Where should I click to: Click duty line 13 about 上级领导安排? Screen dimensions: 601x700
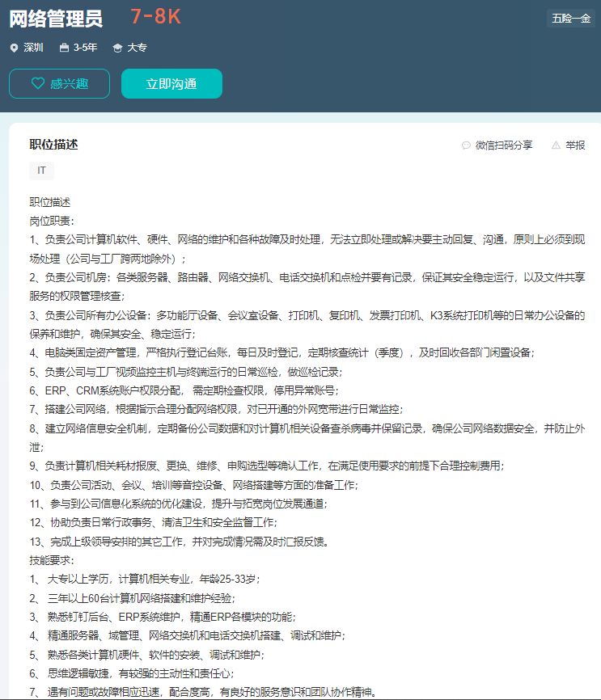pyautogui.click(x=180, y=542)
